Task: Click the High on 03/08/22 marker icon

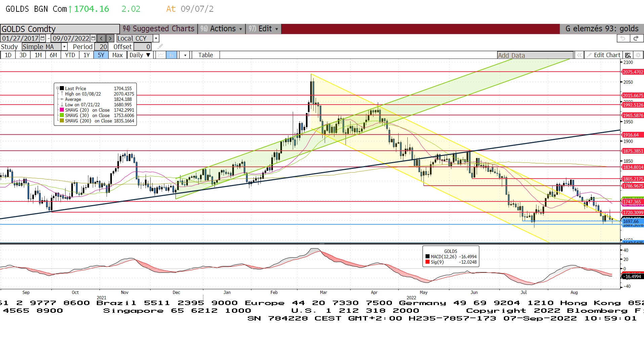Action: (62, 94)
